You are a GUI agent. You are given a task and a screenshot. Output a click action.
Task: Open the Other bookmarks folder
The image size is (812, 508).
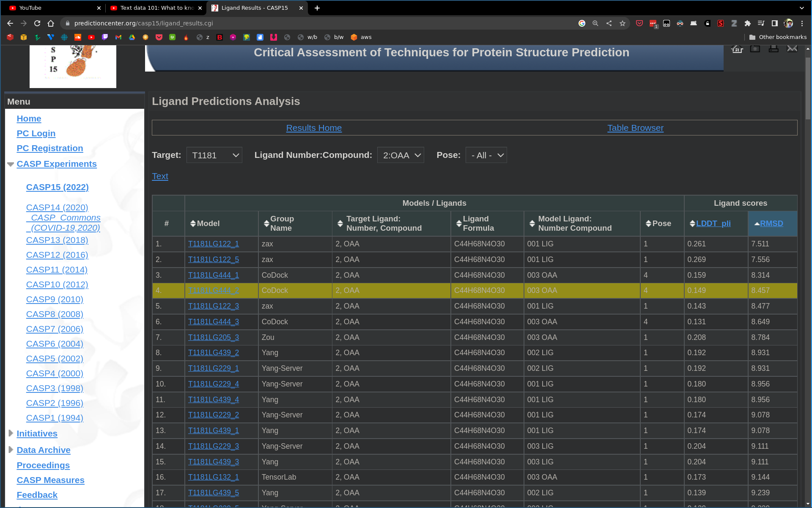pyautogui.click(x=778, y=37)
